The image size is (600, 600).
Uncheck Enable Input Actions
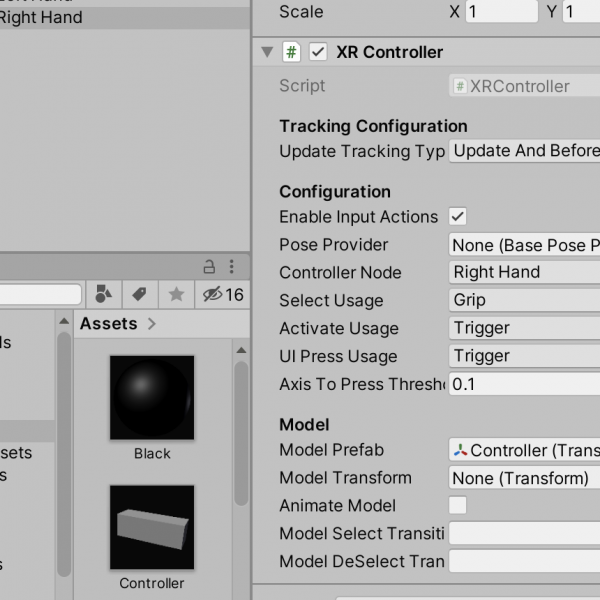458,217
